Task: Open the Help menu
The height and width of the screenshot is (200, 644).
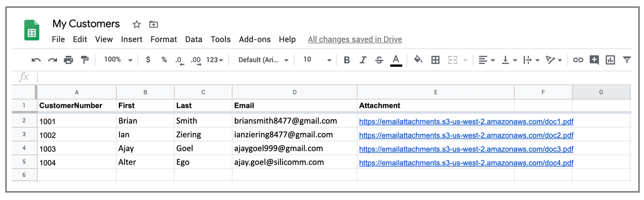Action: coord(287,39)
